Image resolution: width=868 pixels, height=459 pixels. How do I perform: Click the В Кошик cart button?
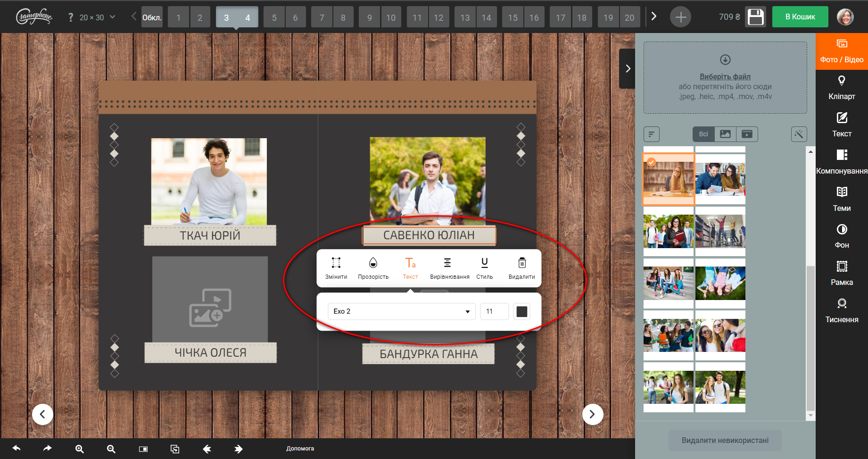800,17
